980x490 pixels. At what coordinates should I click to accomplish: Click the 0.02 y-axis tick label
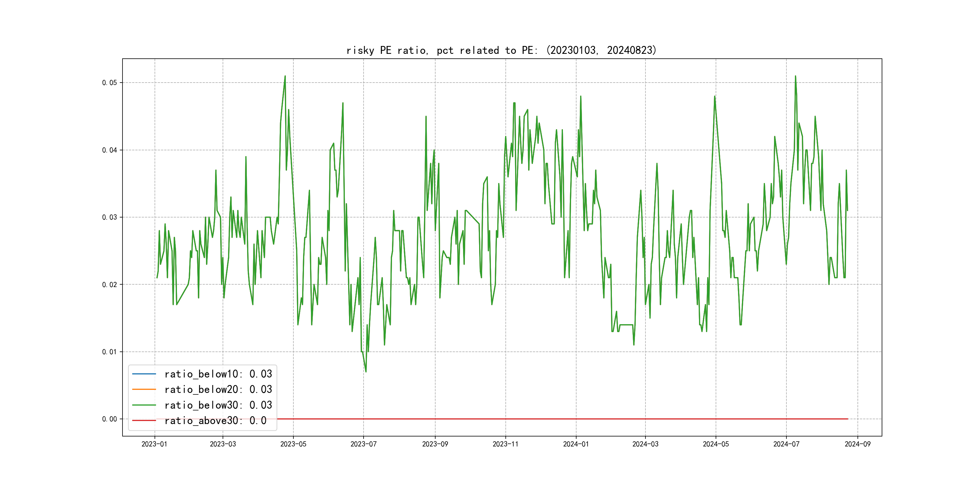[109, 285]
